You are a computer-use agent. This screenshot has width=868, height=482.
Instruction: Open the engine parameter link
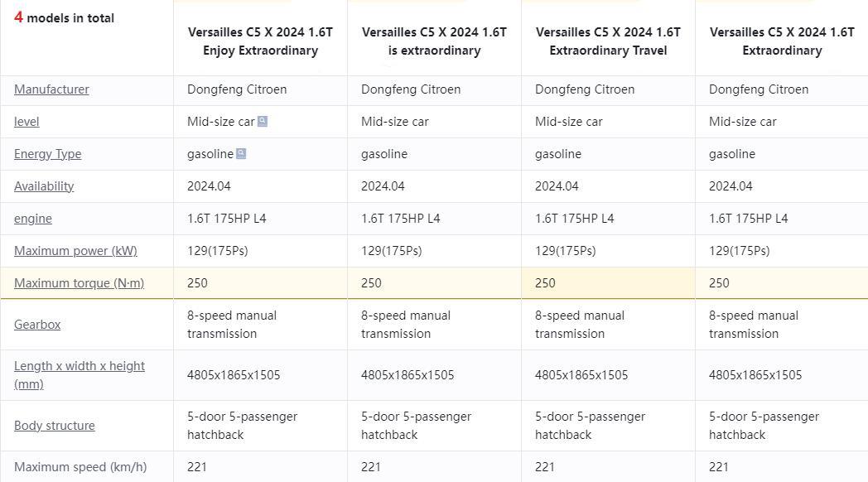pyautogui.click(x=32, y=219)
